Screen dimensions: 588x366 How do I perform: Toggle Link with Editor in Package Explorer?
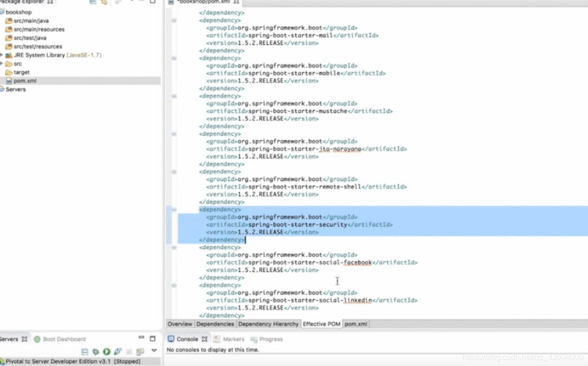pyautogui.click(x=104, y=2)
